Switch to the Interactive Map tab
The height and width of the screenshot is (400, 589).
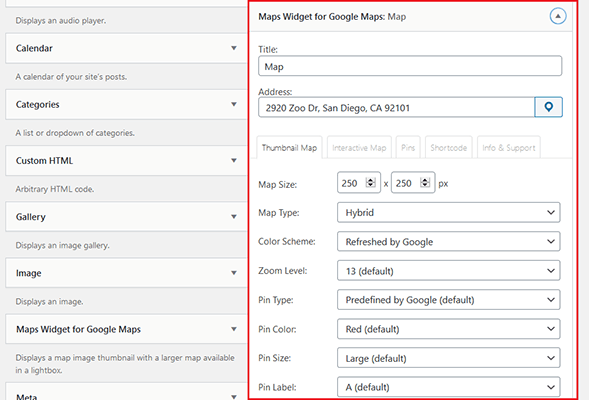click(x=359, y=148)
